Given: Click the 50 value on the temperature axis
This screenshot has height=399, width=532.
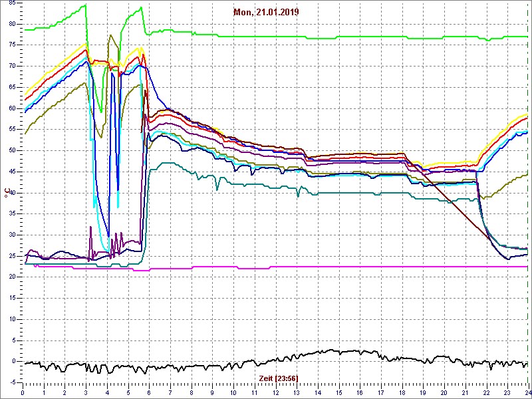Looking at the screenshot, I should [x=13, y=151].
